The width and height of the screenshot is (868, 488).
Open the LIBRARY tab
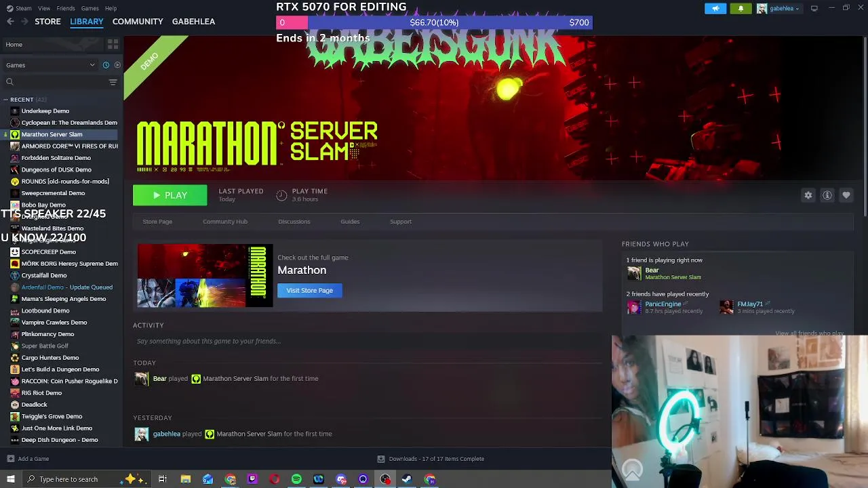(87, 22)
